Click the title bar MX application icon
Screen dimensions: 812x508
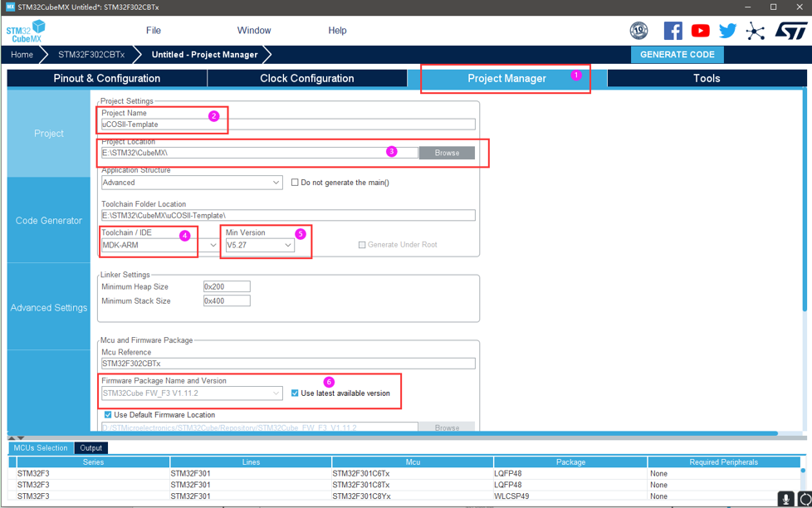10,7
